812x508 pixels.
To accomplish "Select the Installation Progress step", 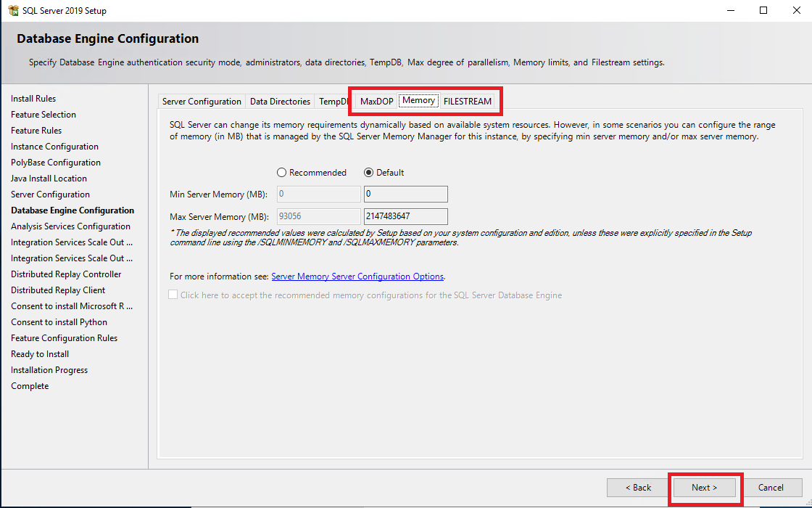I will [x=49, y=370].
